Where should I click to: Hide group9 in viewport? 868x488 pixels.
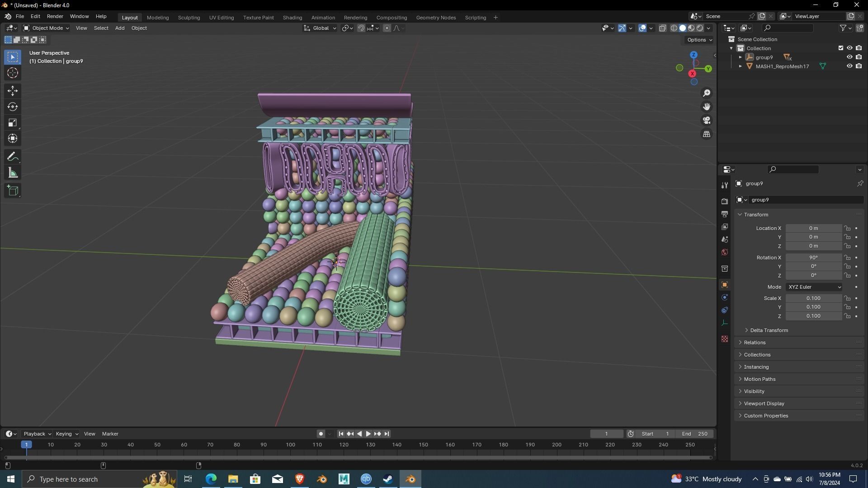click(x=849, y=57)
